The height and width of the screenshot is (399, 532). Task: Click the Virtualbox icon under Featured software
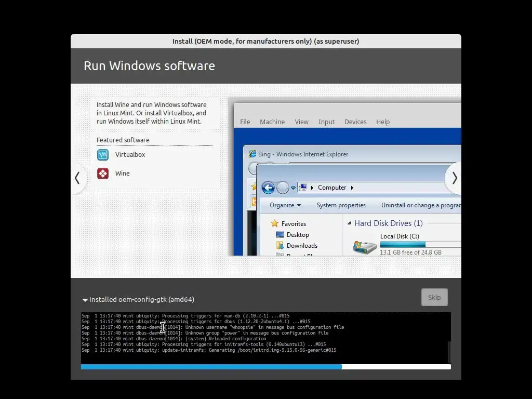coord(103,155)
